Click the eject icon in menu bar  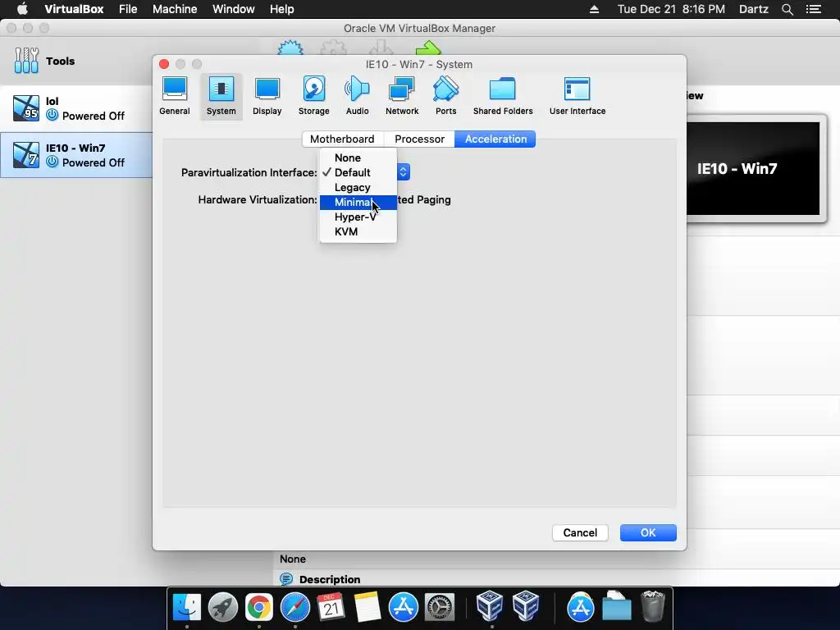pyautogui.click(x=594, y=9)
